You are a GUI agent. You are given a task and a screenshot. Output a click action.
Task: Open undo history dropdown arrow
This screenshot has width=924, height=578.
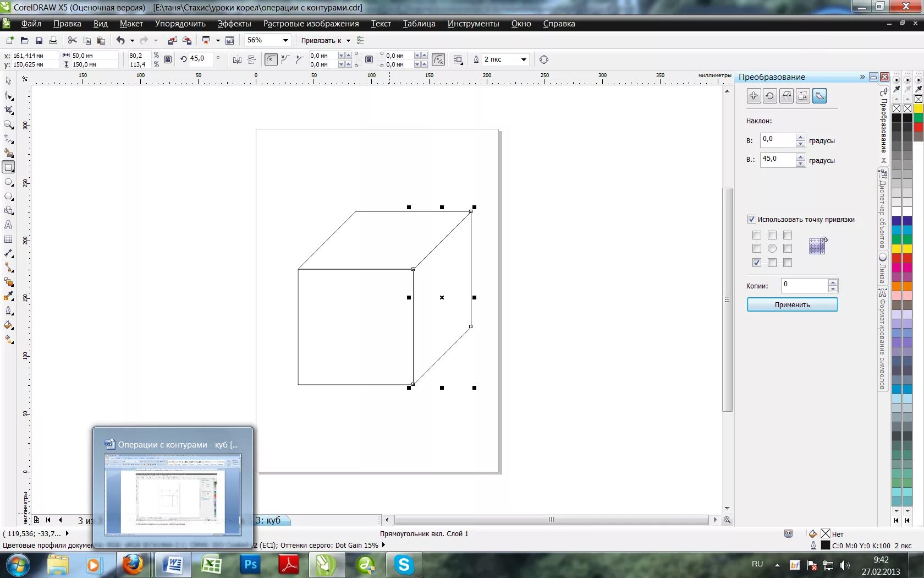coord(132,40)
